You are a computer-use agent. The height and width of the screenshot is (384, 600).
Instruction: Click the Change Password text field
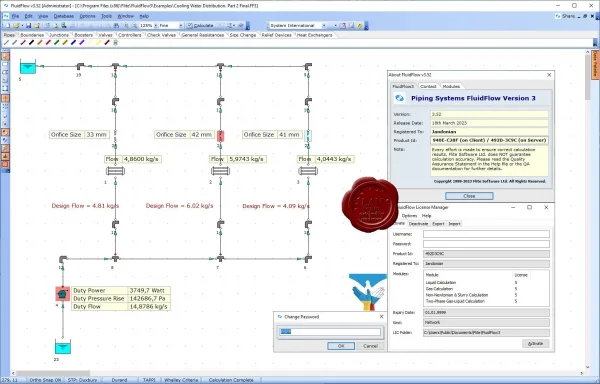330,332
